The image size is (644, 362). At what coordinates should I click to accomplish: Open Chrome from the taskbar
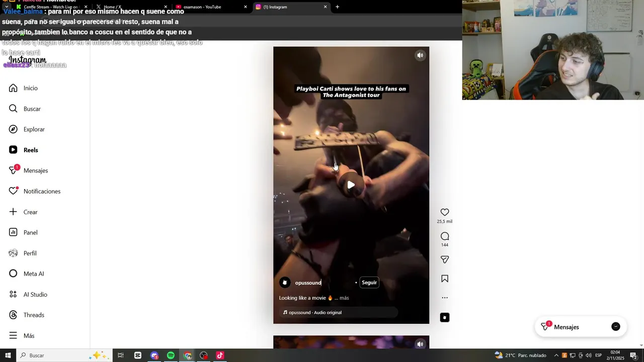188,355
